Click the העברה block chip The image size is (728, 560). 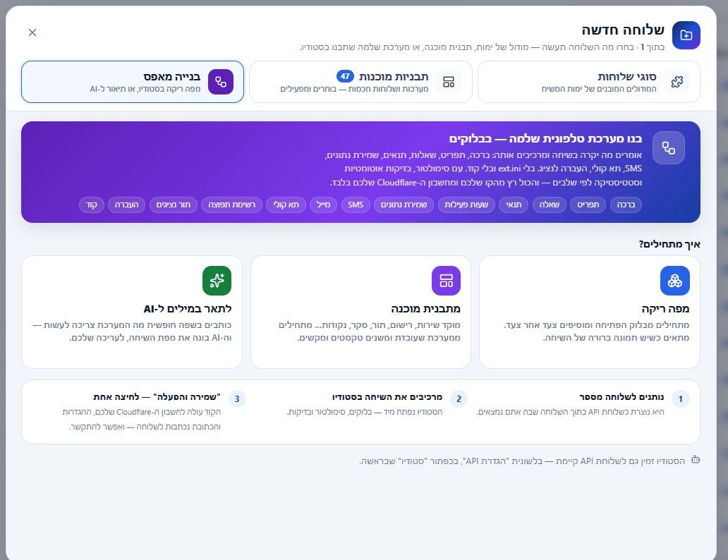coord(126,205)
